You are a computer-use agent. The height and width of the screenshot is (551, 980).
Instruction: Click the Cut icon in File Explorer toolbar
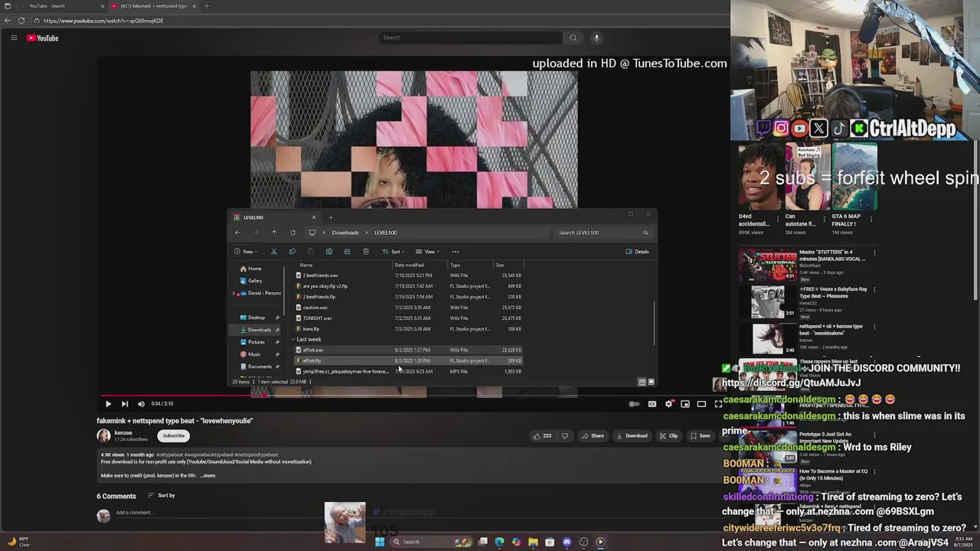273,252
